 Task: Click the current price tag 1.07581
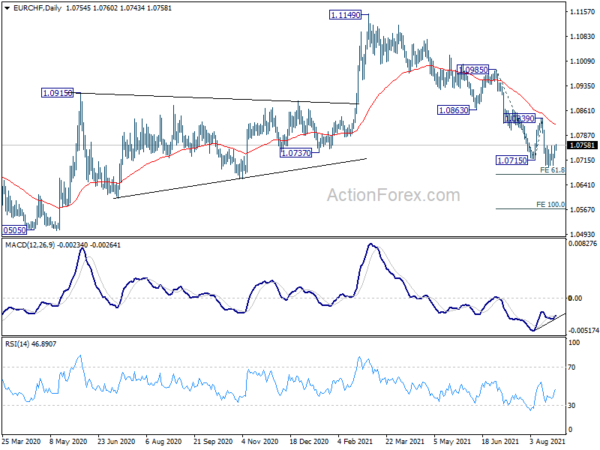[x=582, y=145]
